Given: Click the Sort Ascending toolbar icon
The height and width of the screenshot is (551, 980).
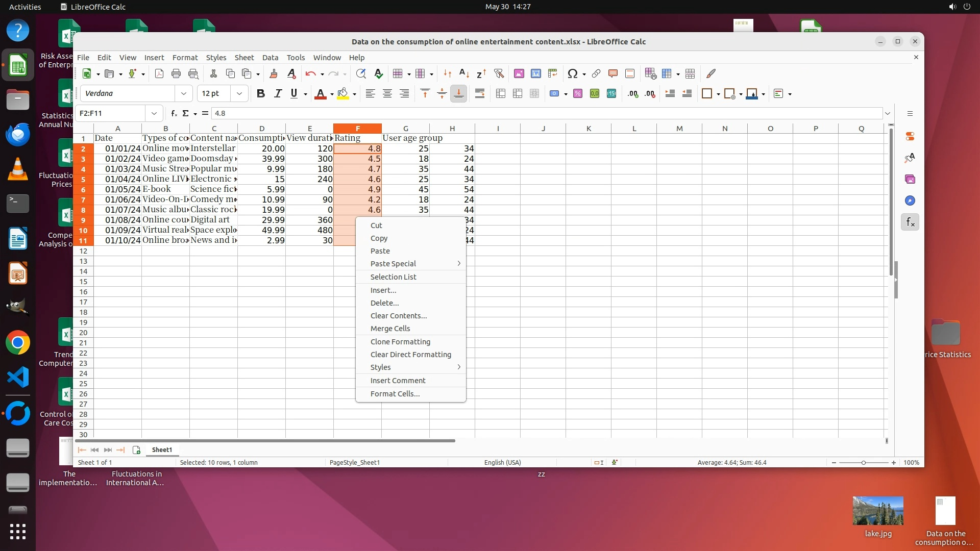Looking at the screenshot, I should click(x=464, y=74).
